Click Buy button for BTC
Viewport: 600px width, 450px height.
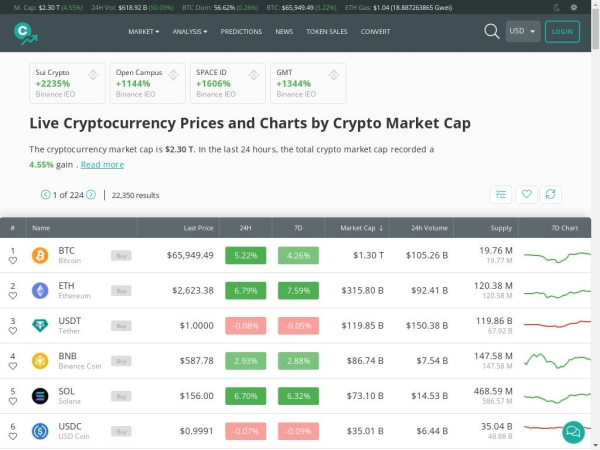[x=121, y=256]
